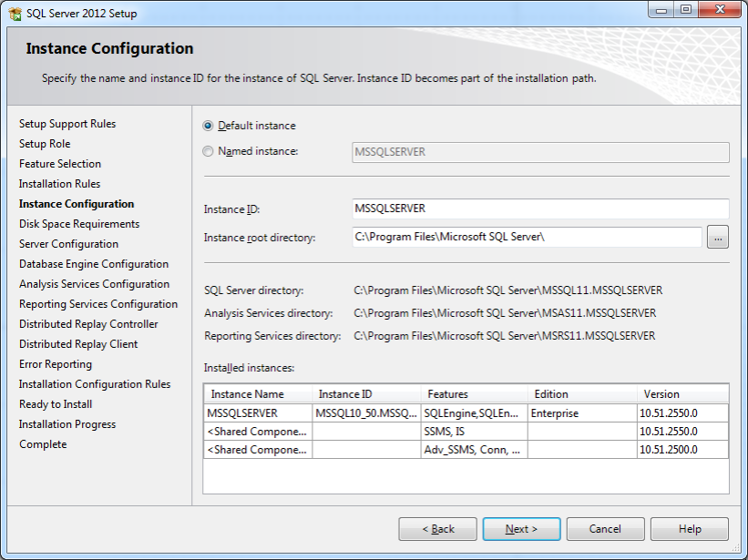Go to Next step
Viewport: 748px width, 560px height.
click(x=521, y=529)
